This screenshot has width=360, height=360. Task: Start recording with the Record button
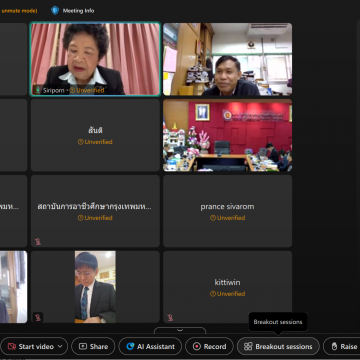click(x=209, y=346)
